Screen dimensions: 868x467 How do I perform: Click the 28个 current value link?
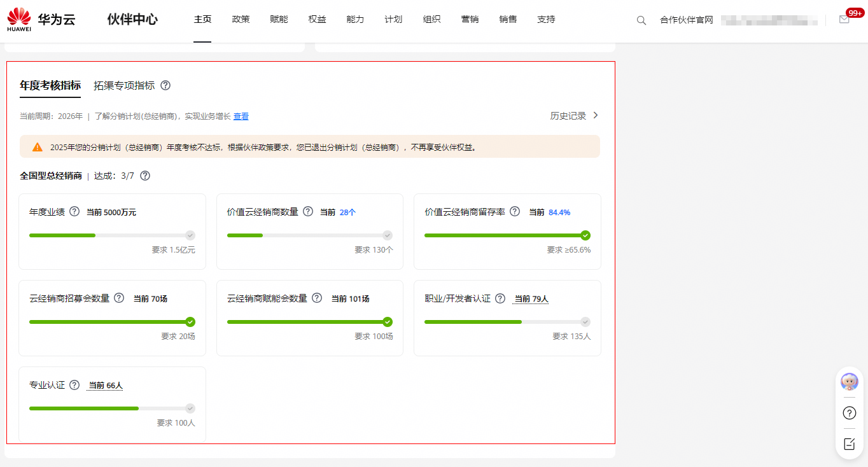(347, 213)
